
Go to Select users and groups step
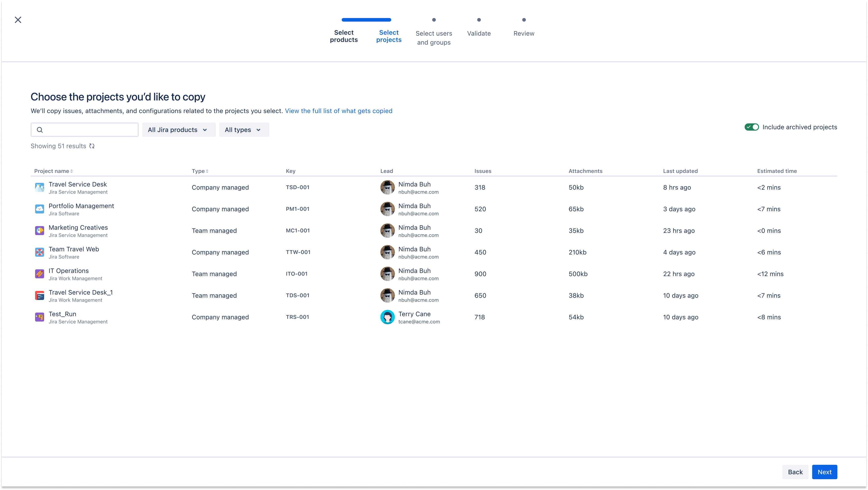[x=434, y=38]
